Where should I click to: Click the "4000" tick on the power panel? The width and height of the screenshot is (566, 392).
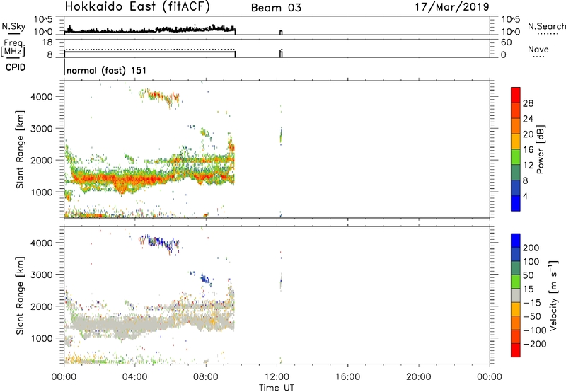(x=42, y=97)
